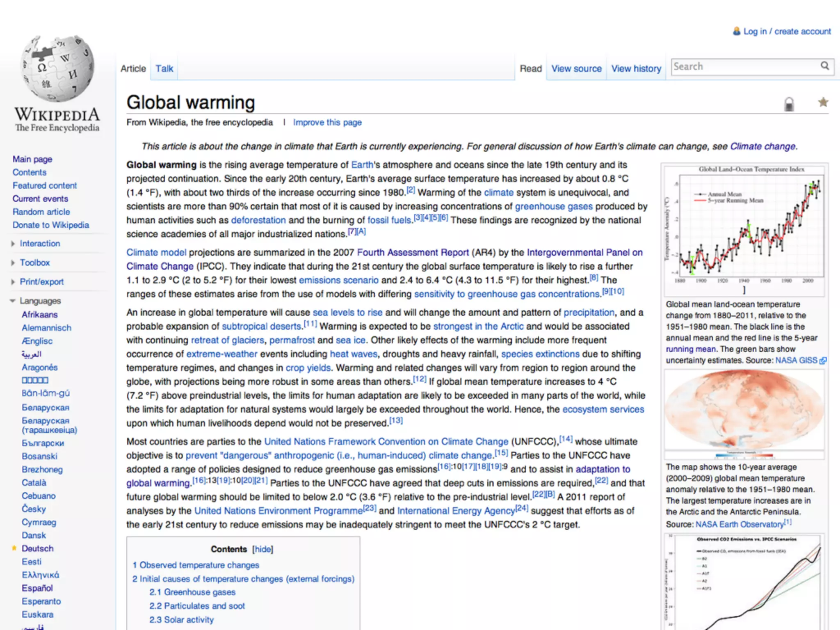Switch to the Talk tab
The image size is (840, 630).
point(164,68)
